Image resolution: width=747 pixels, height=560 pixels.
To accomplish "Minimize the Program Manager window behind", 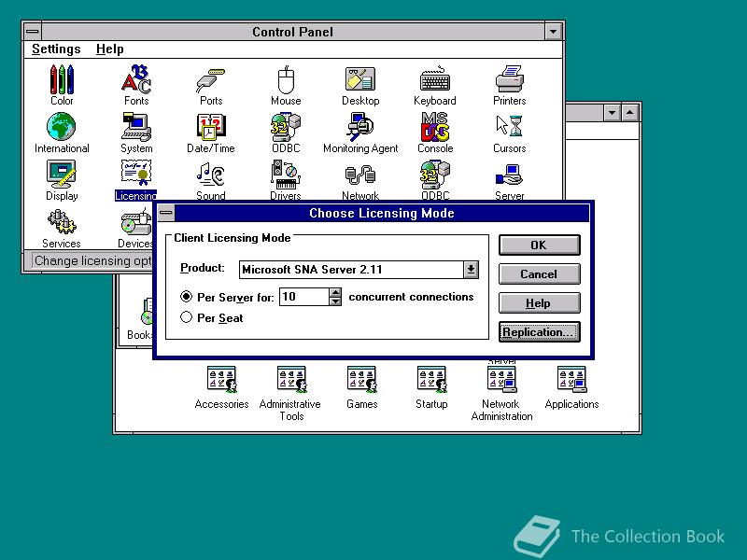I will click(613, 113).
